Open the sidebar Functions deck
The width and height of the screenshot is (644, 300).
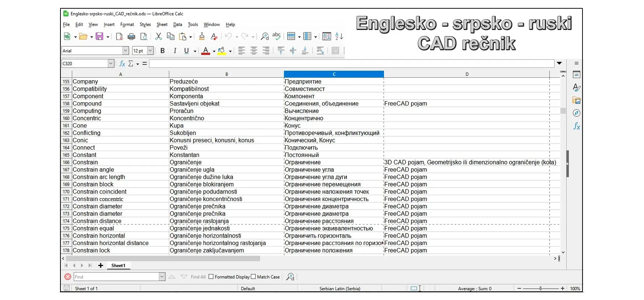point(576,126)
